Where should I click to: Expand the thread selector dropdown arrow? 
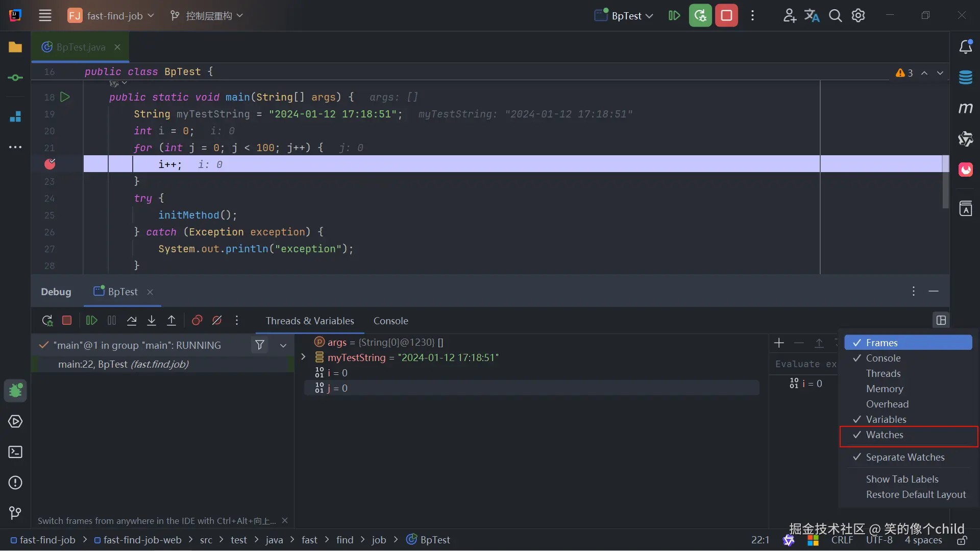[x=283, y=346]
